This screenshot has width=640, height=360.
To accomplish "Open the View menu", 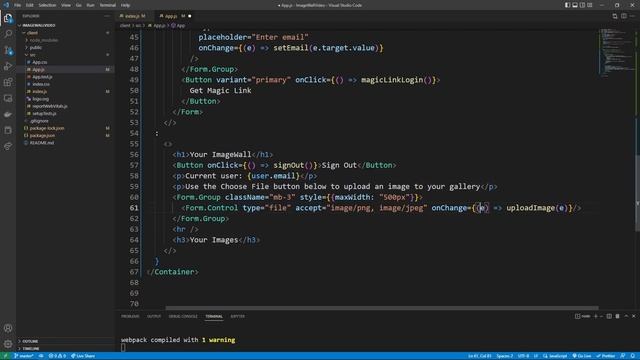I will pyautogui.click(x=66, y=5).
